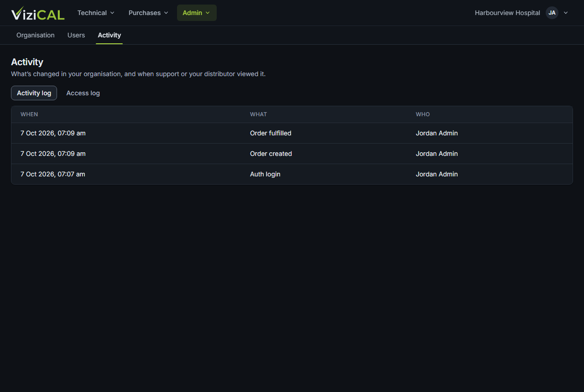The image size is (584, 392).
Task: Open the Technical dropdown menu
Action: [96, 13]
